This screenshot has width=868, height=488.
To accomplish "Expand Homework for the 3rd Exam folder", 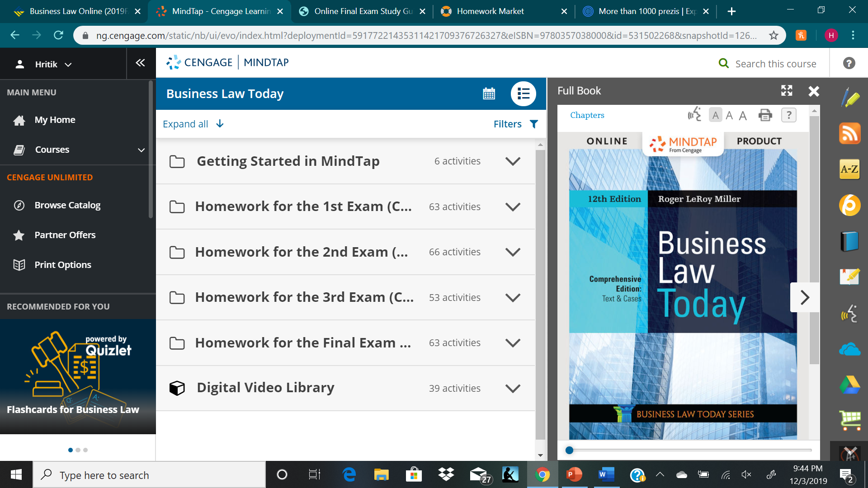I will (513, 298).
